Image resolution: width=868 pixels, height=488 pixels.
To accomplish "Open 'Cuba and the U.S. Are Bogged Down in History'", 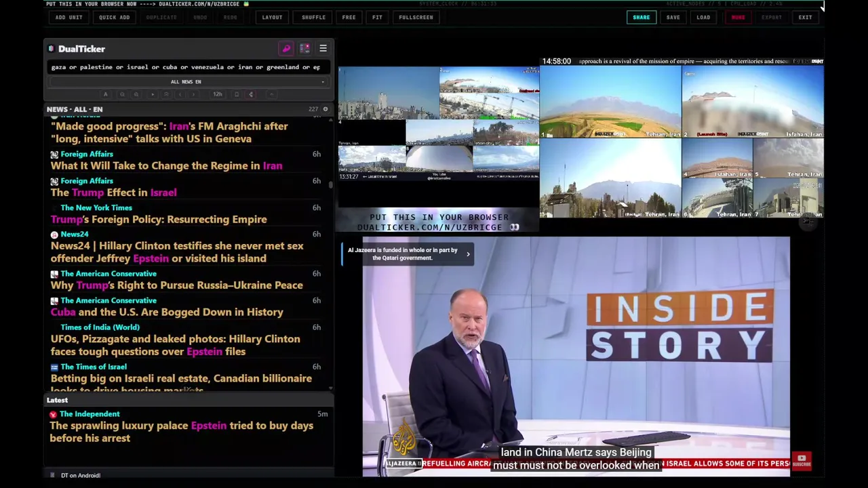I will click(x=167, y=312).
